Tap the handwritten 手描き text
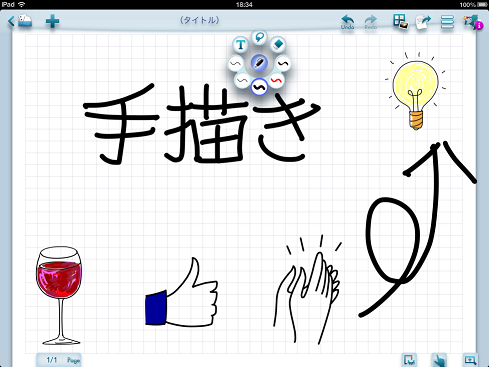Image resolution: width=489 pixels, height=367 pixels. pos(202,124)
